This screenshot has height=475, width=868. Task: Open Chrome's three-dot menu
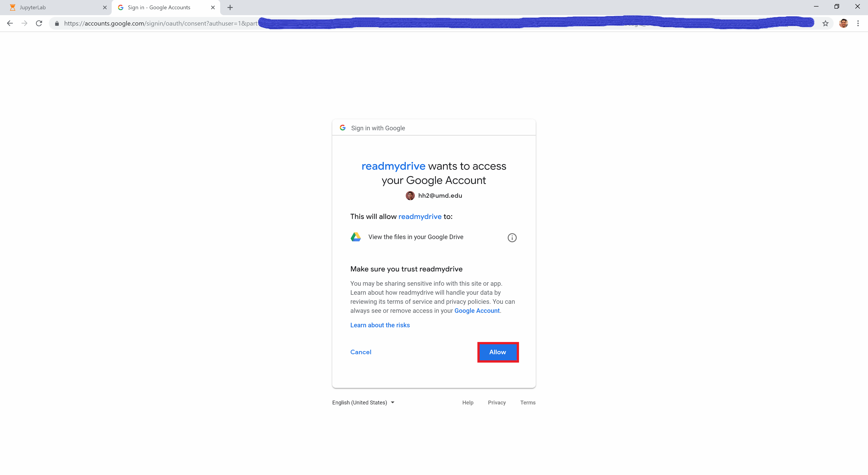858,23
